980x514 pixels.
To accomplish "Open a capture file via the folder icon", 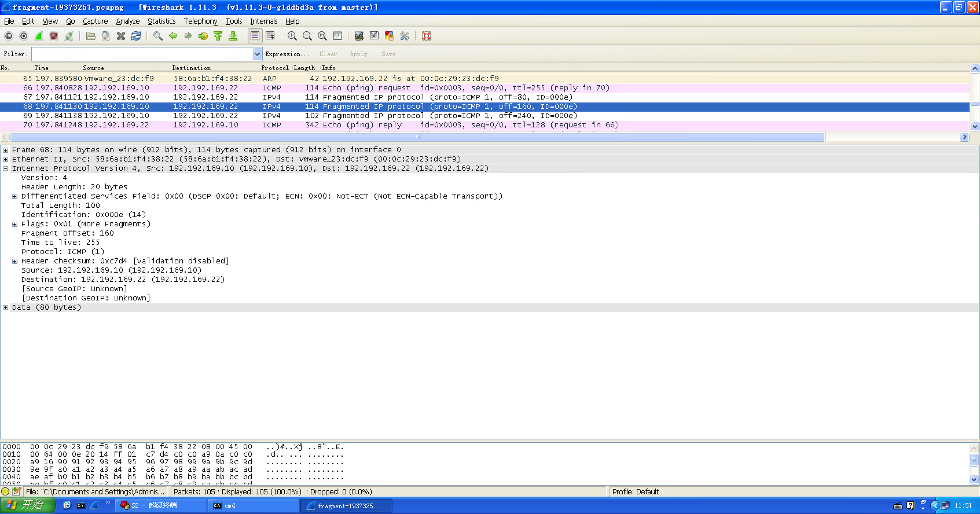I will coord(91,36).
